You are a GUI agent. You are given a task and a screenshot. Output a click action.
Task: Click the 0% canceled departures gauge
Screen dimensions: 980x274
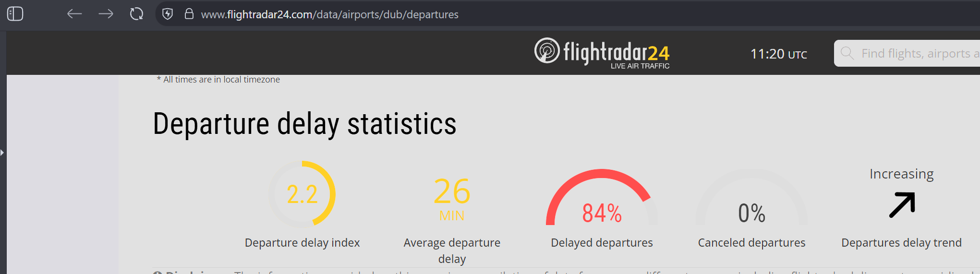(751, 197)
